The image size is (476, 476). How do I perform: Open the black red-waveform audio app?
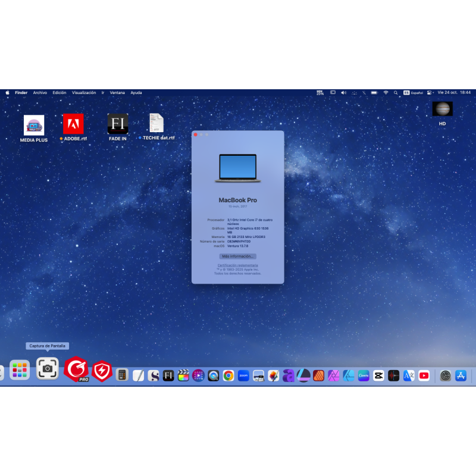pyautogui.click(x=394, y=376)
